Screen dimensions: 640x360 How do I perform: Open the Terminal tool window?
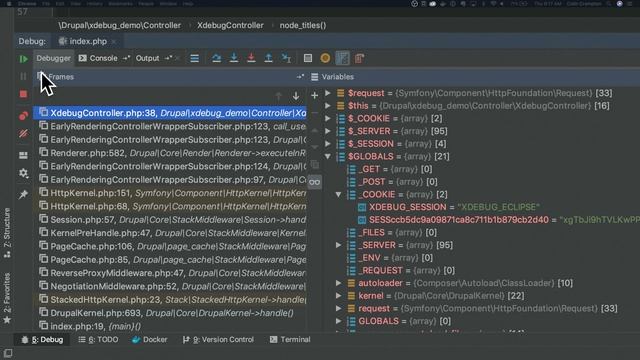[290, 340]
